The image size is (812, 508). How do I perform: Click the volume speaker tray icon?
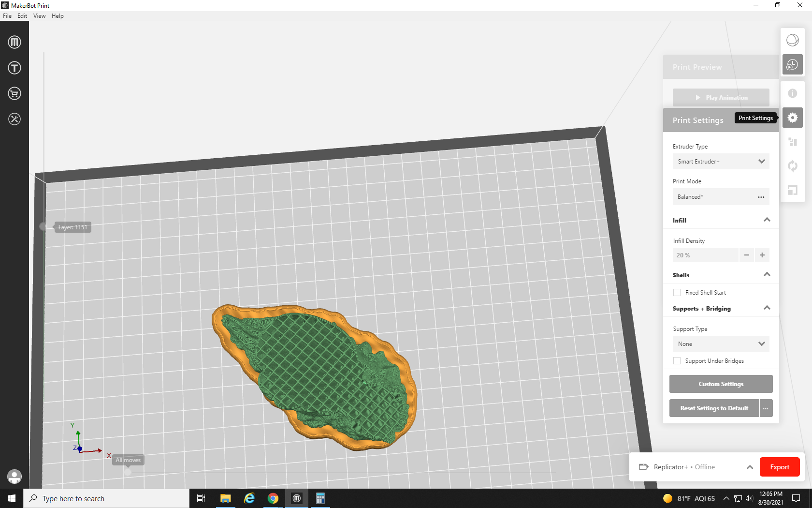coord(749,498)
